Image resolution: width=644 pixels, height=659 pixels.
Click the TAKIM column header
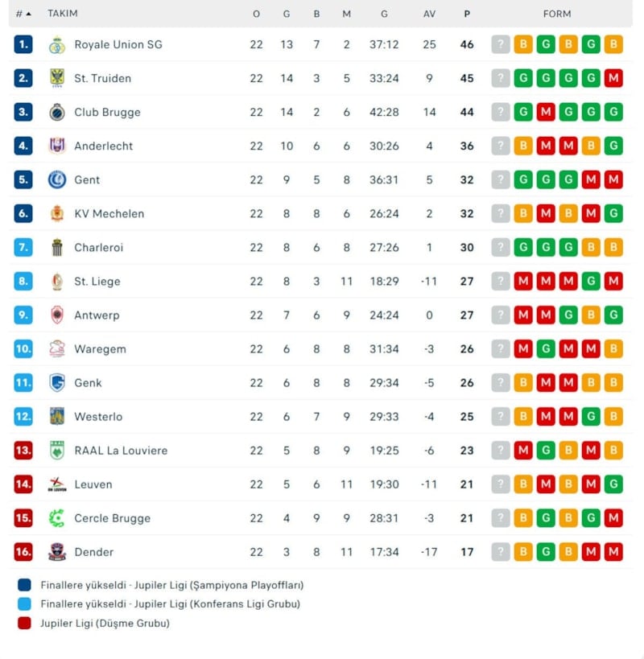coord(63,14)
